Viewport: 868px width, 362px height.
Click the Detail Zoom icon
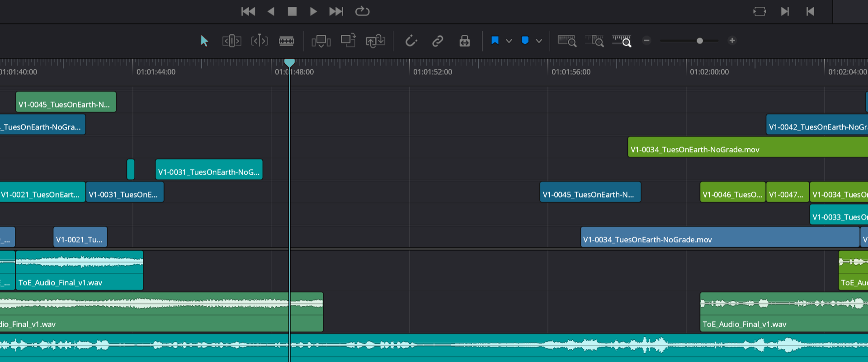[594, 41]
